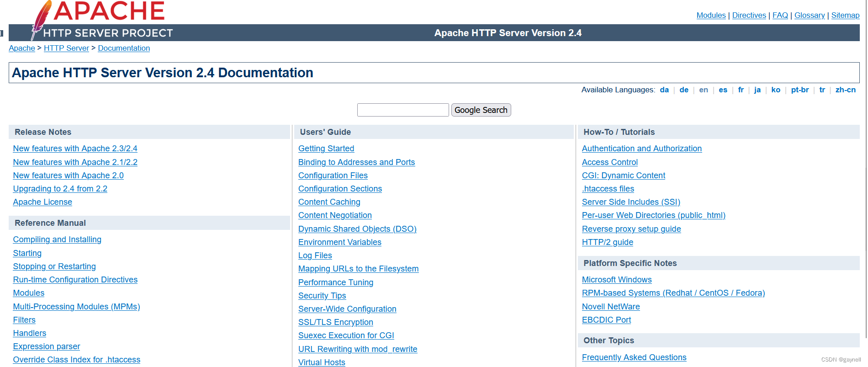The height and width of the screenshot is (367, 868).
Task: Open Environment Variables guide
Action: [x=339, y=242]
